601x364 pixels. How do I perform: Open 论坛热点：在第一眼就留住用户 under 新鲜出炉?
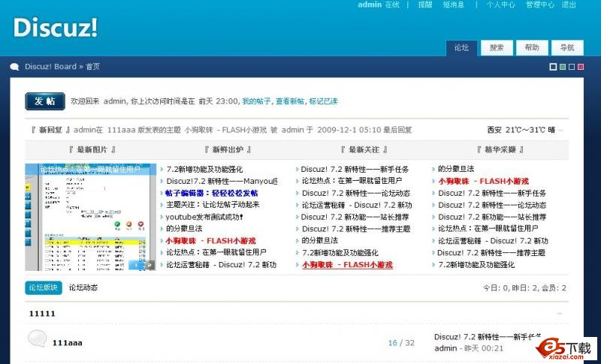(216, 252)
